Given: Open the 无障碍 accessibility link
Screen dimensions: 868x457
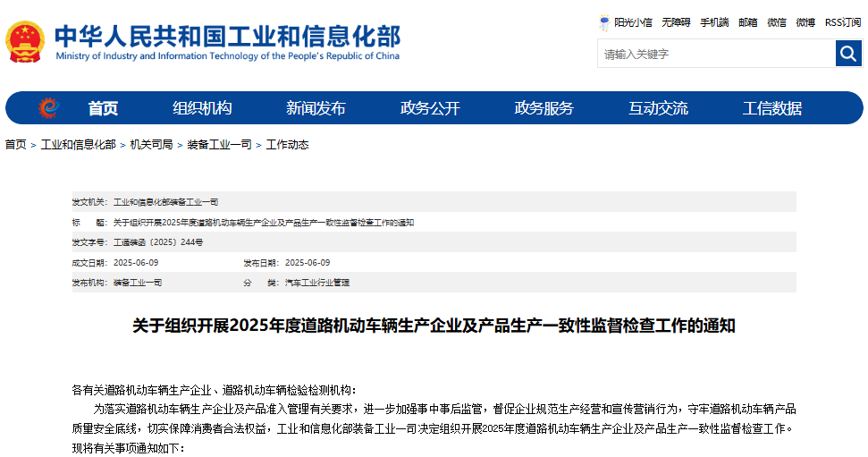Looking at the screenshot, I should pyautogui.click(x=676, y=22).
